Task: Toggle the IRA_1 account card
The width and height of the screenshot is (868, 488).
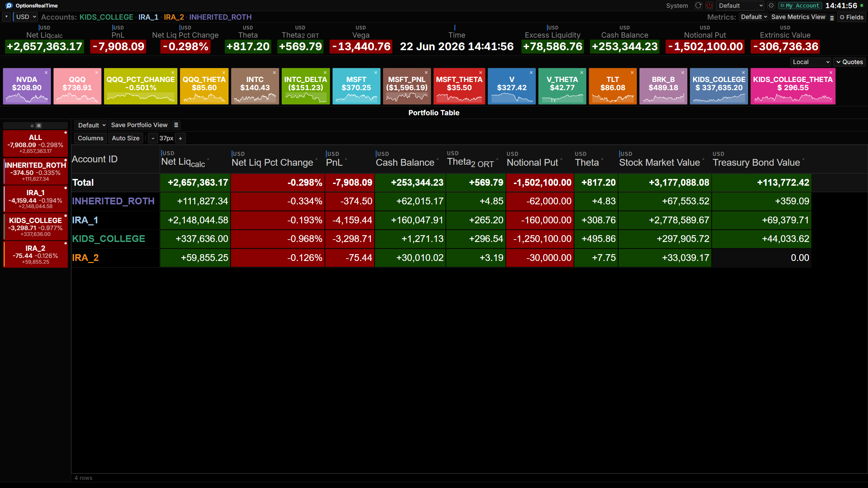Action: coord(35,199)
